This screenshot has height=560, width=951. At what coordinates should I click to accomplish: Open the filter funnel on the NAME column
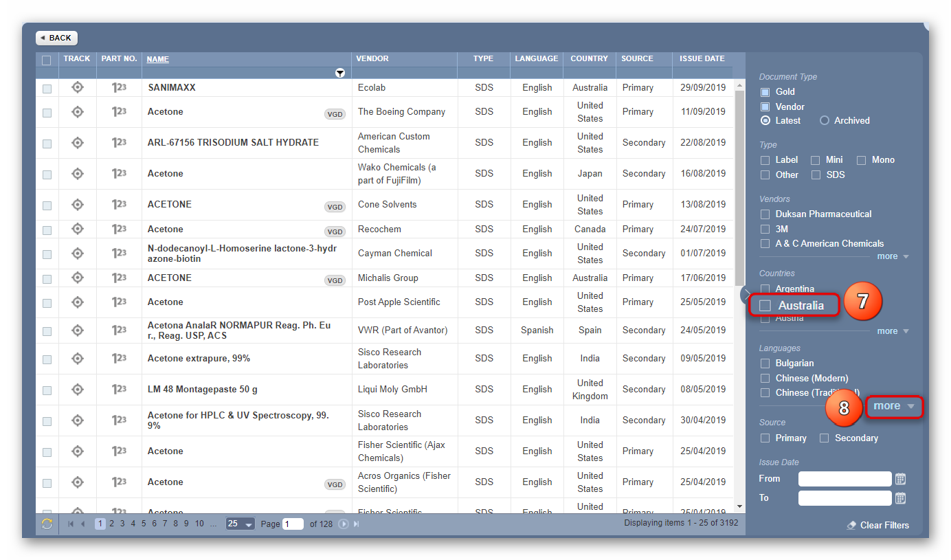(x=340, y=72)
